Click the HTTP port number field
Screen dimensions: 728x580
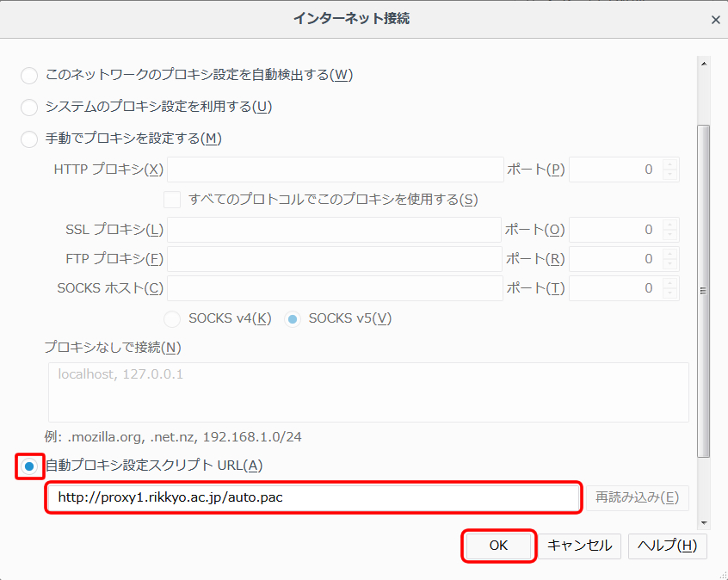(615, 170)
